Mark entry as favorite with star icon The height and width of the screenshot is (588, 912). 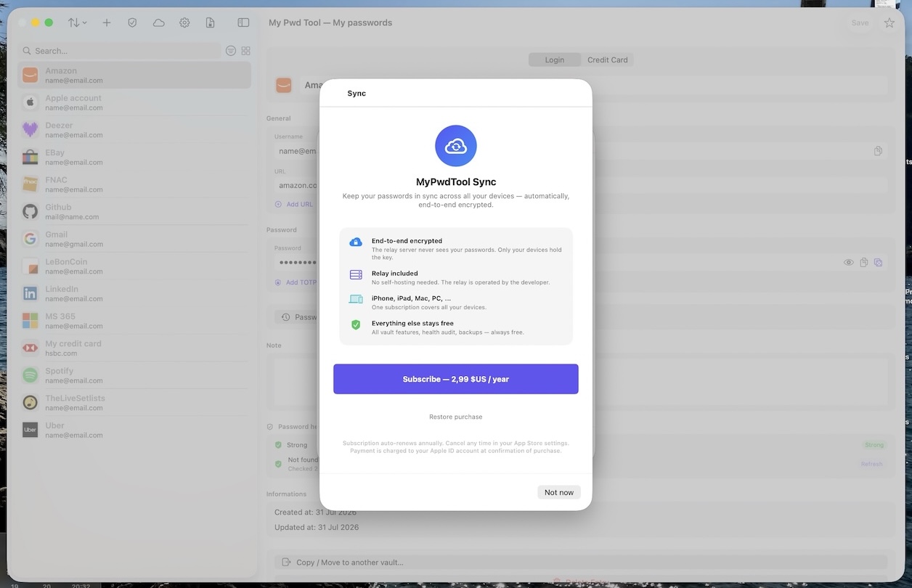pos(889,23)
